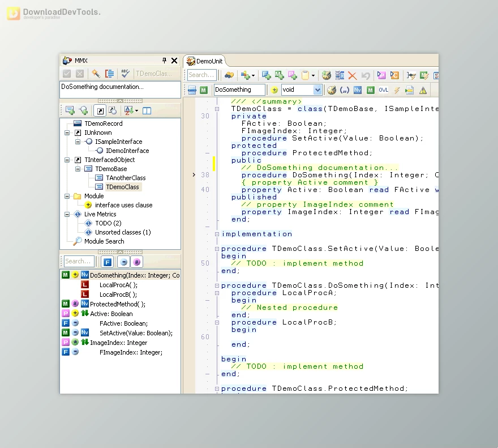Click the bracketed lines documentation icon
The width and height of the screenshot is (498, 448).
(109, 74)
